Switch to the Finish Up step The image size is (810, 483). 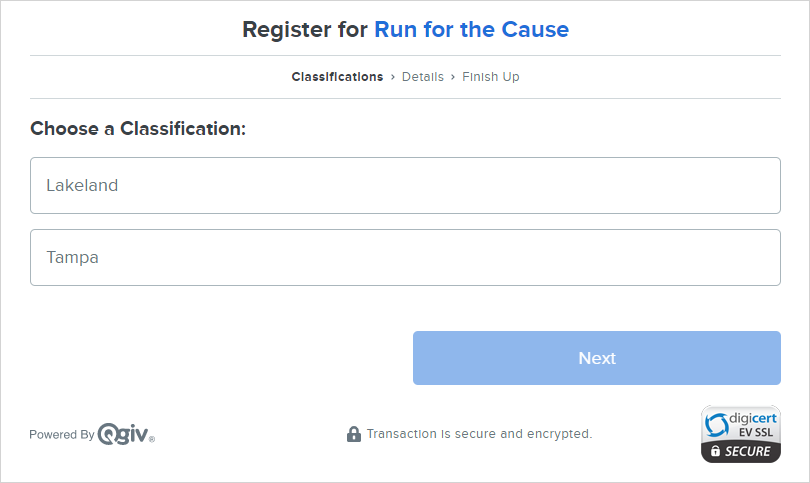pyautogui.click(x=491, y=77)
